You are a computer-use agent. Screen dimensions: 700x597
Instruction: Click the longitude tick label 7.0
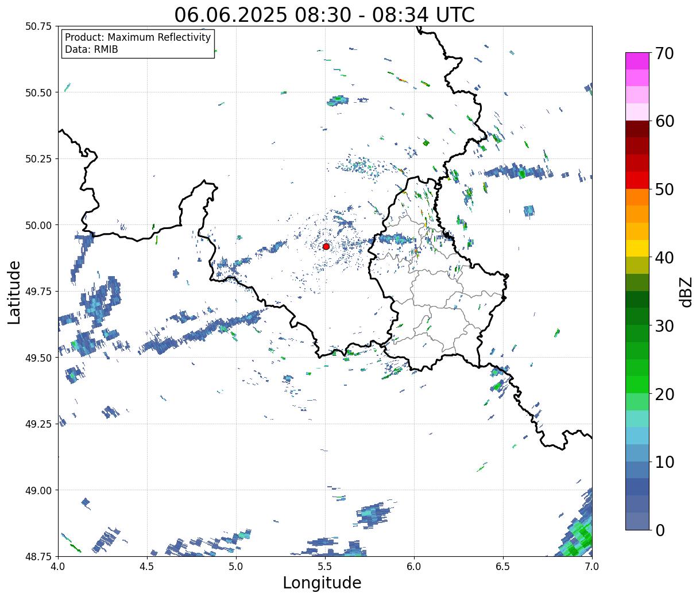[x=592, y=567]
